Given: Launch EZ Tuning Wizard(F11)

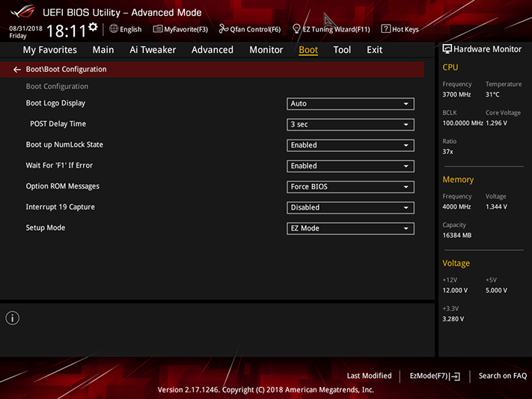Looking at the screenshot, I should [x=331, y=29].
